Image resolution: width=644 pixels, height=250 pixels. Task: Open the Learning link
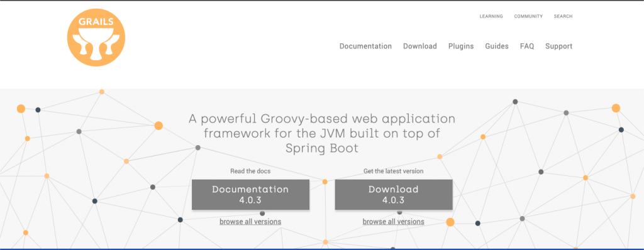pos(491,16)
